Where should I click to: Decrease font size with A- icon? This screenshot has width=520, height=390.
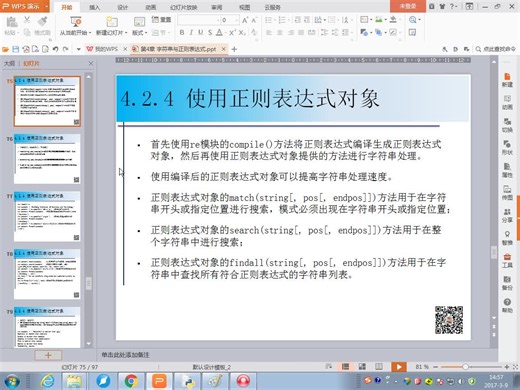(x=254, y=20)
